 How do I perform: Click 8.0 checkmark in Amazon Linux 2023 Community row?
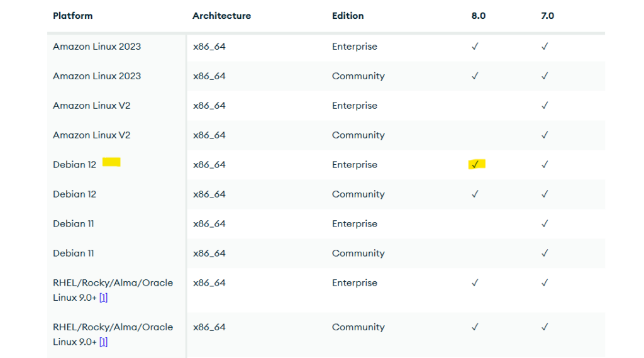click(475, 76)
